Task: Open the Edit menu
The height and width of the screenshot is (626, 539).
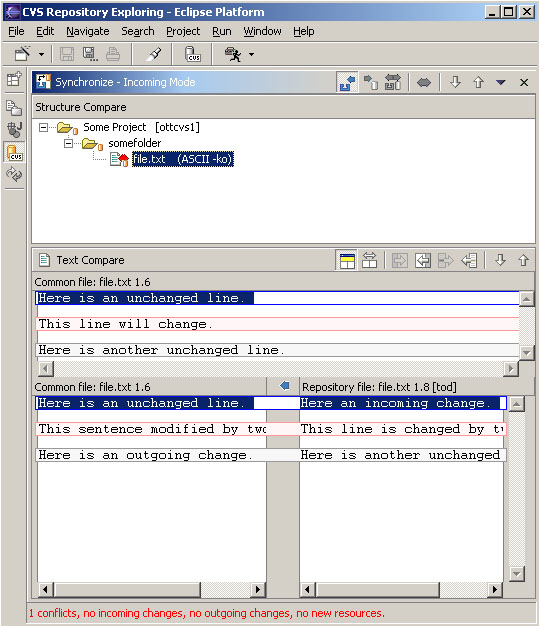Action: tap(45, 31)
